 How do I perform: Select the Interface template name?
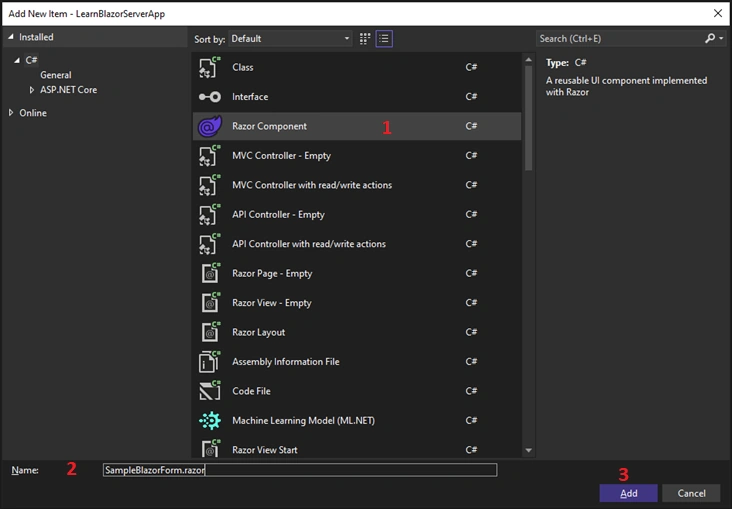click(x=250, y=97)
